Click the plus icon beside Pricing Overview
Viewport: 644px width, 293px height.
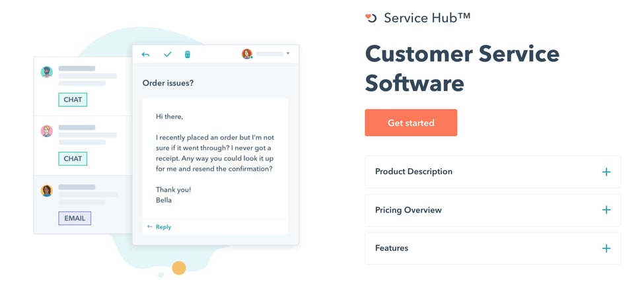(x=606, y=210)
